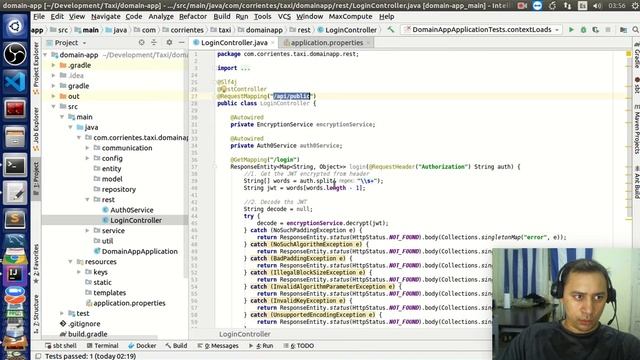
Task: Open the run configuration dropdown DomainAppApplicationTests.contextLoads
Action: click(482, 30)
